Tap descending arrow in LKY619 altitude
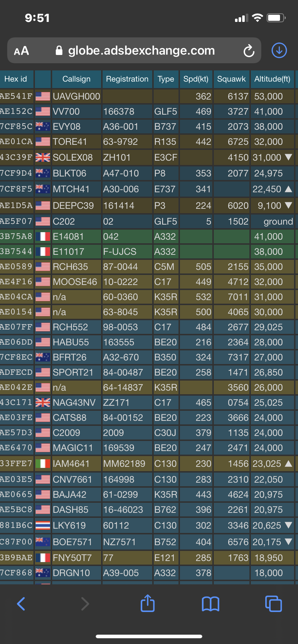This screenshot has height=644, width=298. 288,525
